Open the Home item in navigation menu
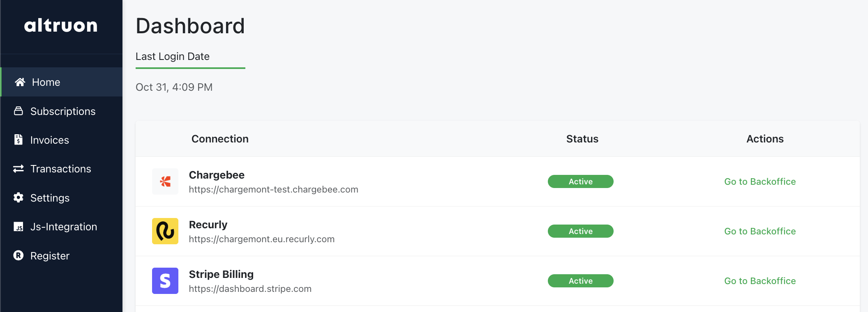Screen dimensions: 868x312 pos(46,82)
